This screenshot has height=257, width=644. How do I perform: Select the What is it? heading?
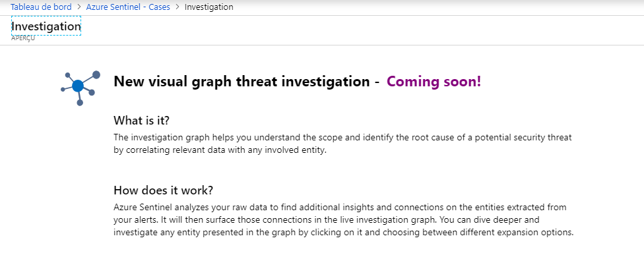tap(142, 121)
